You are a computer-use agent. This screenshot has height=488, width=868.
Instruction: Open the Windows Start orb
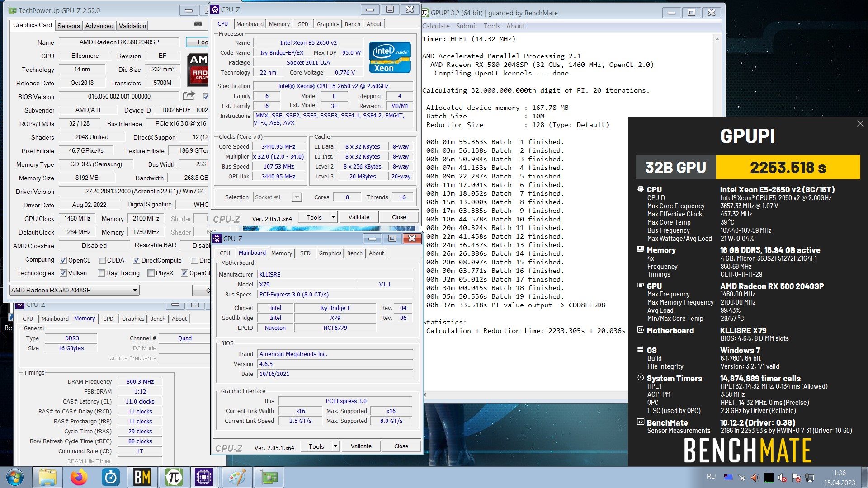coord(15,478)
